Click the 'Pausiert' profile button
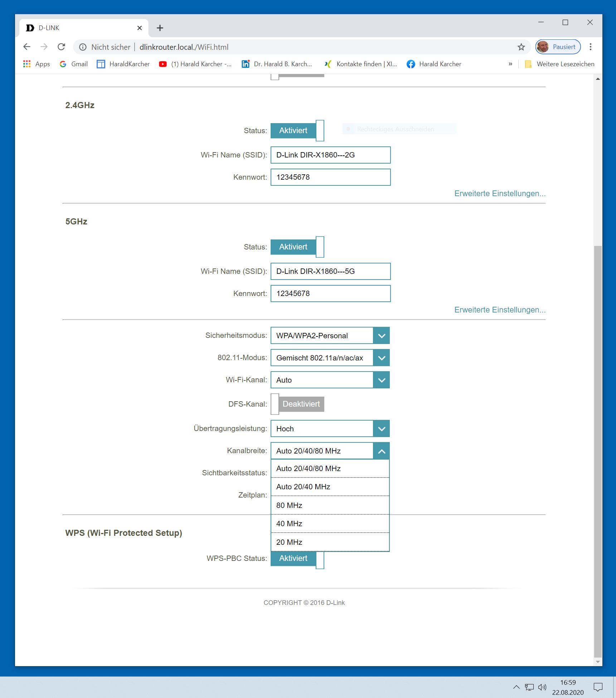616x698 pixels. [x=558, y=47]
